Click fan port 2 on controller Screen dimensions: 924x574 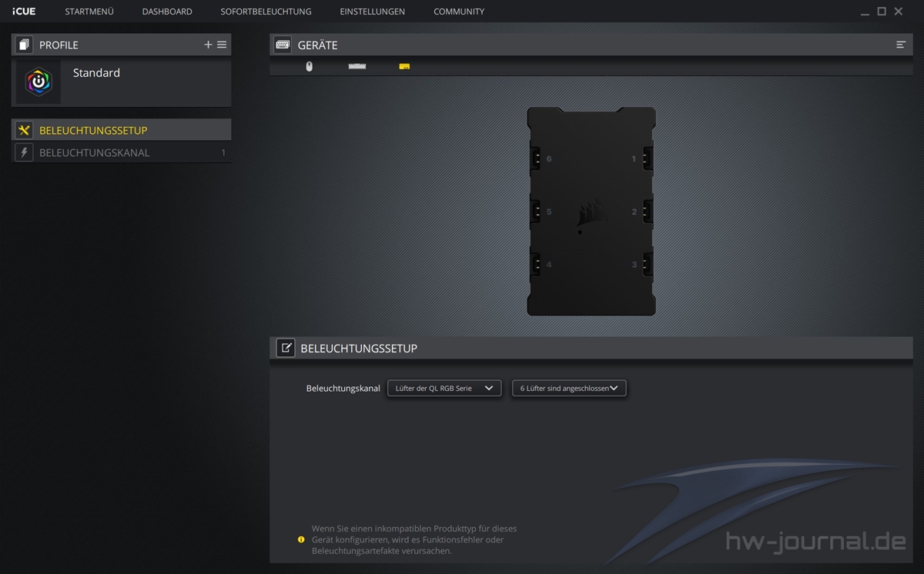click(647, 211)
